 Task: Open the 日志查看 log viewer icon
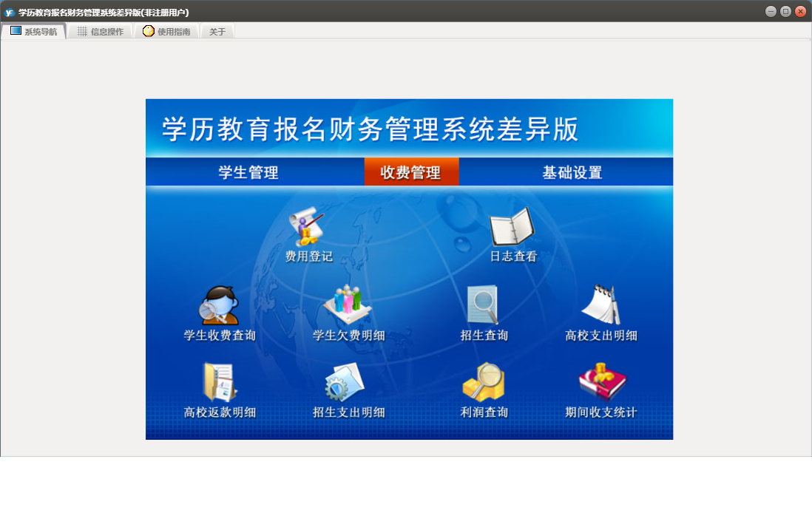pyautogui.click(x=512, y=227)
